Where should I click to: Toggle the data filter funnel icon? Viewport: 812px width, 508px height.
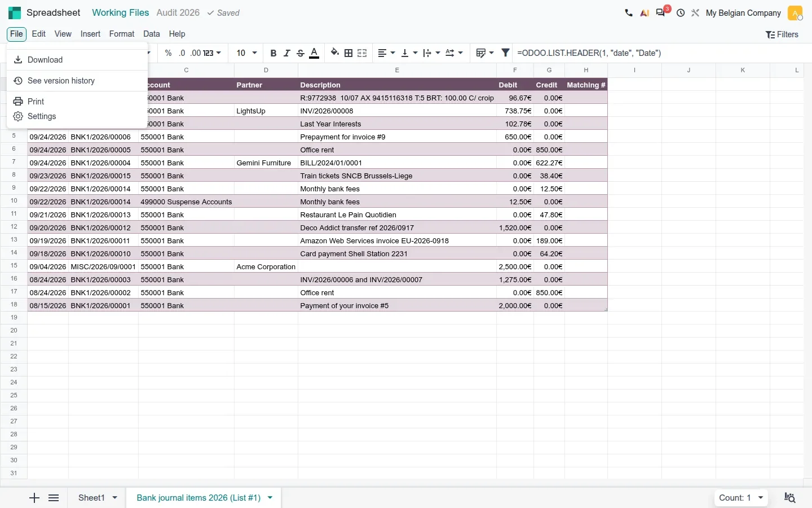tap(506, 53)
